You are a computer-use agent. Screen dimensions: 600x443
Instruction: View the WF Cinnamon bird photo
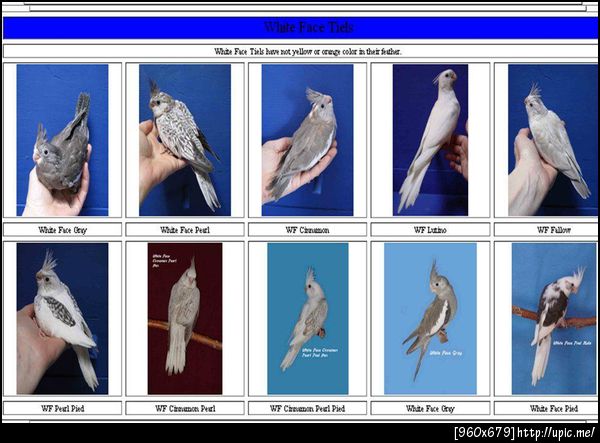pyautogui.click(x=307, y=140)
